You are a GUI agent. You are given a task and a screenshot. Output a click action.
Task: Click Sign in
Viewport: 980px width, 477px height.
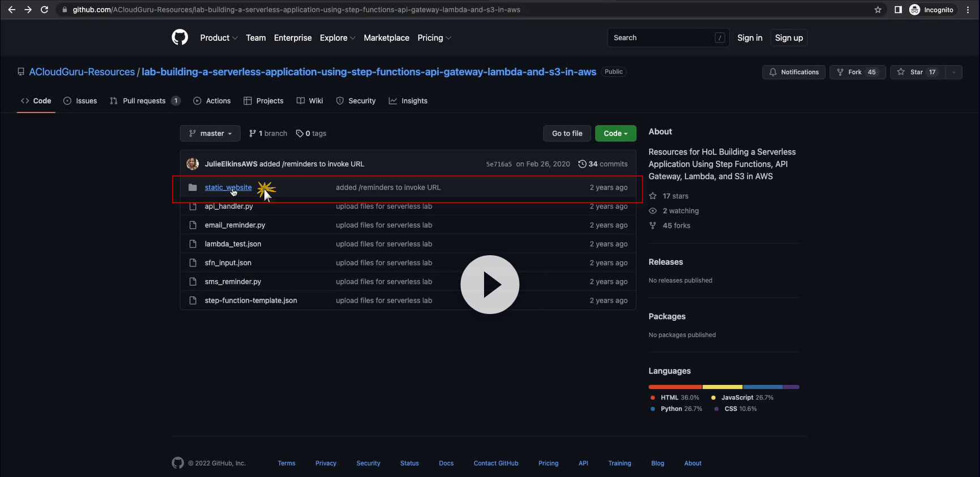(x=750, y=38)
